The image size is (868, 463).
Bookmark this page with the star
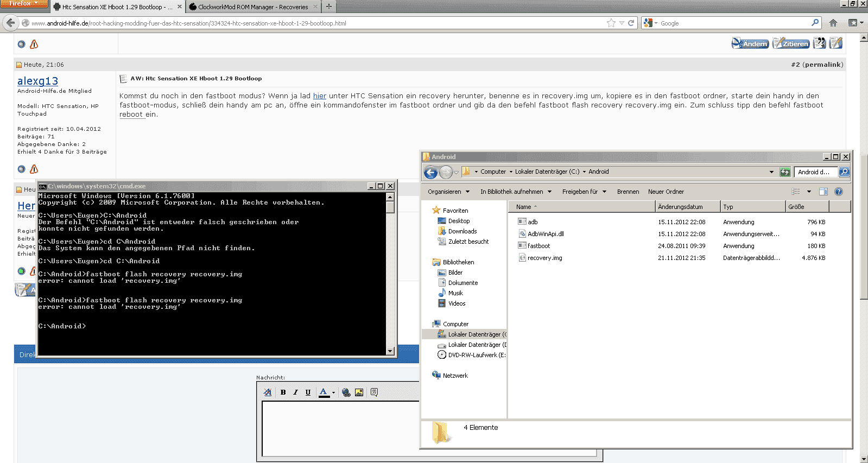[611, 23]
